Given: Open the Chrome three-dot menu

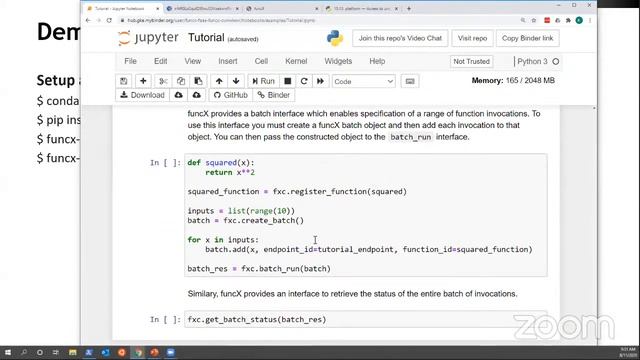Looking at the screenshot, I should [x=590, y=20].
